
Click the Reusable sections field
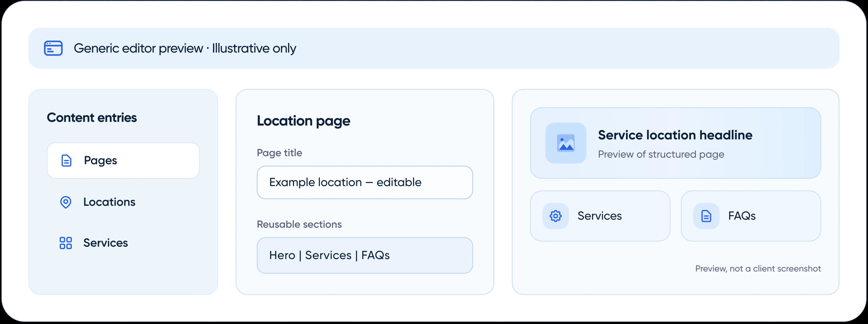(x=365, y=255)
